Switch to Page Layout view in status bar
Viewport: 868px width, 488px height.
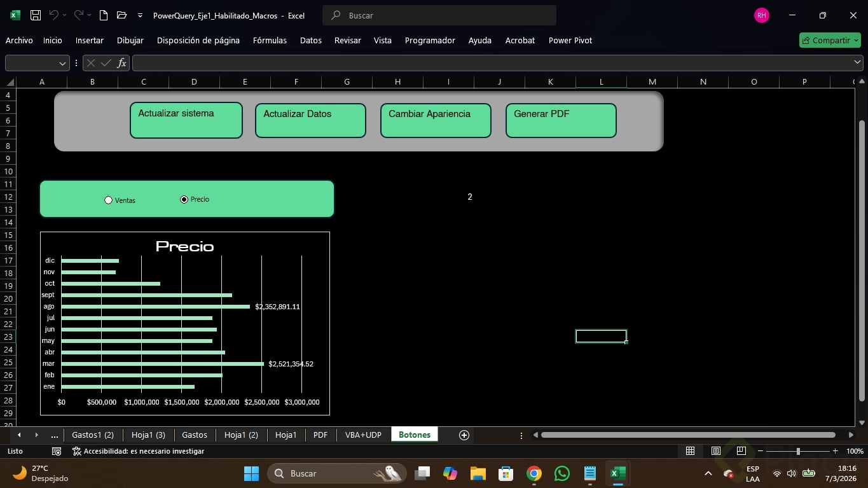tap(716, 451)
